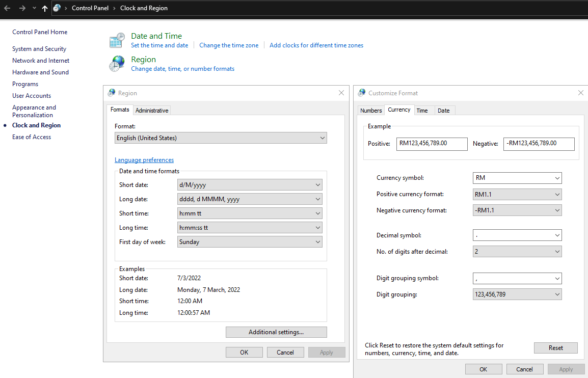Open Change the time zone link
Image resolution: width=588 pixels, height=378 pixels.
[x=229, y=45]
